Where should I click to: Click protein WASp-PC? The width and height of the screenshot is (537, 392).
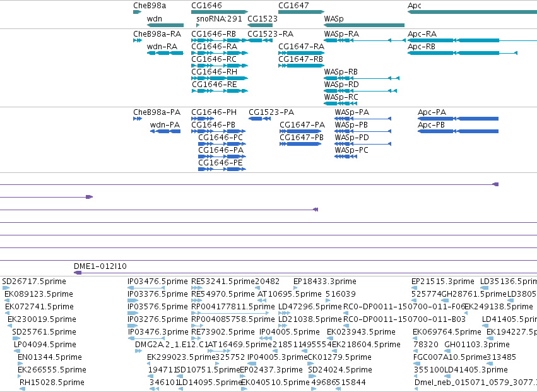pyautogui.click(x=346, y=157)
